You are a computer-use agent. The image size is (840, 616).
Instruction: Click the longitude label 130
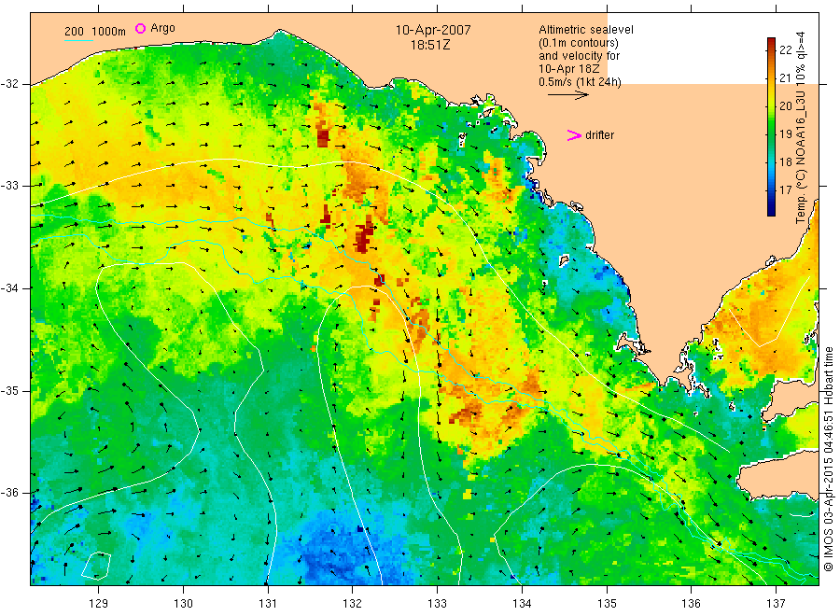(x=183, y=603)
